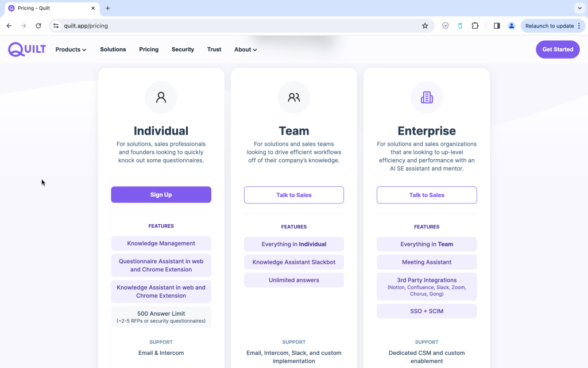Click the Quilt logo in header

27,49
